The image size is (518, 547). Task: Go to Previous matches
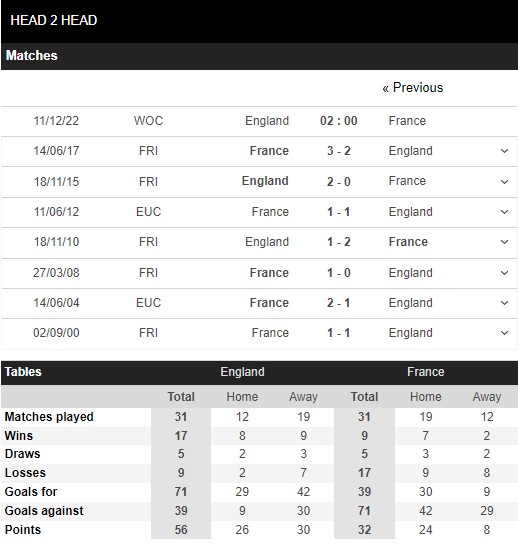(412, 88)
